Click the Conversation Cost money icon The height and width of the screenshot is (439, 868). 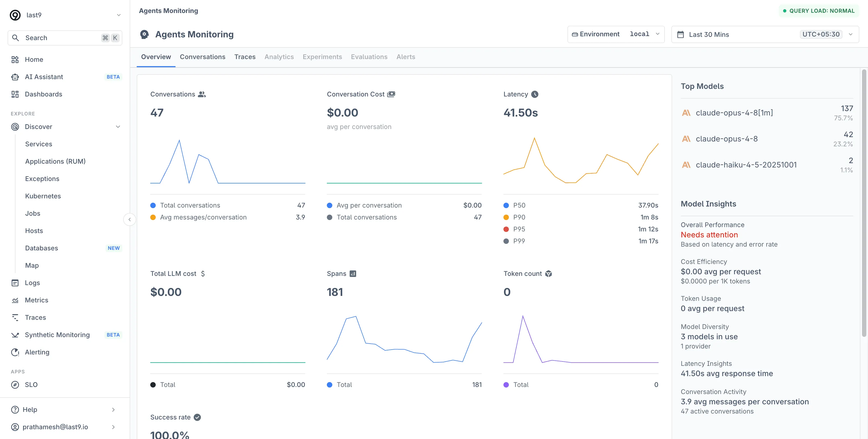pyautogui.click(x=391, y=94)
